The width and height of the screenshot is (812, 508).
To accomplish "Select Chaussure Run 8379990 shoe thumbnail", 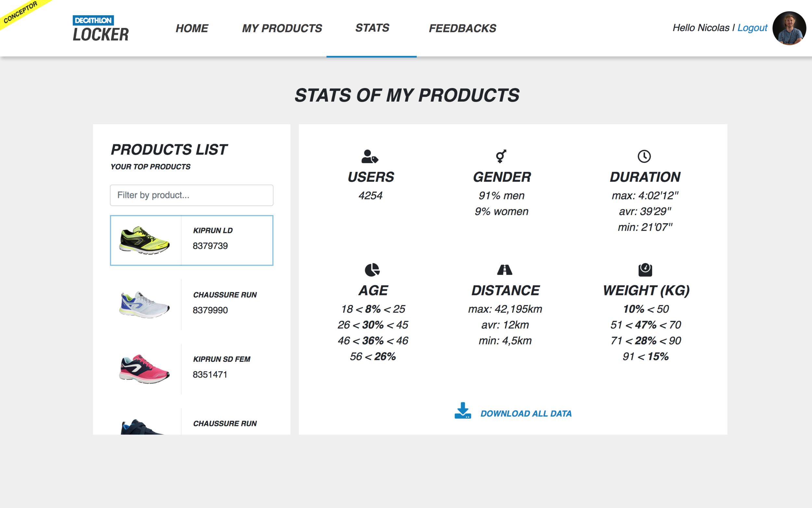I will coord(145,305).
